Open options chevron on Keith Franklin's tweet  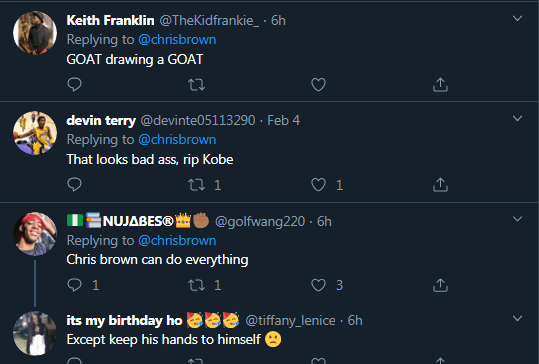(517, 18)
